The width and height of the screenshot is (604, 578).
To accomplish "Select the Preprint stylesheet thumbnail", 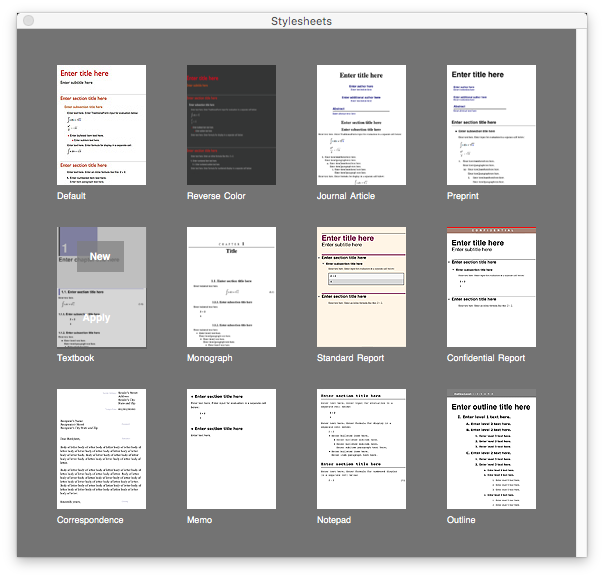I will [x=491, y=125].
